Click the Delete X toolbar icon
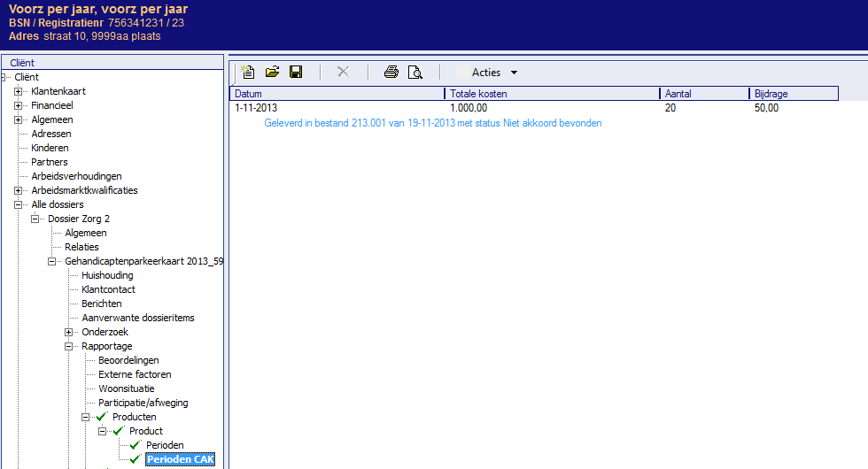868x469 pixels. (343, 73)
